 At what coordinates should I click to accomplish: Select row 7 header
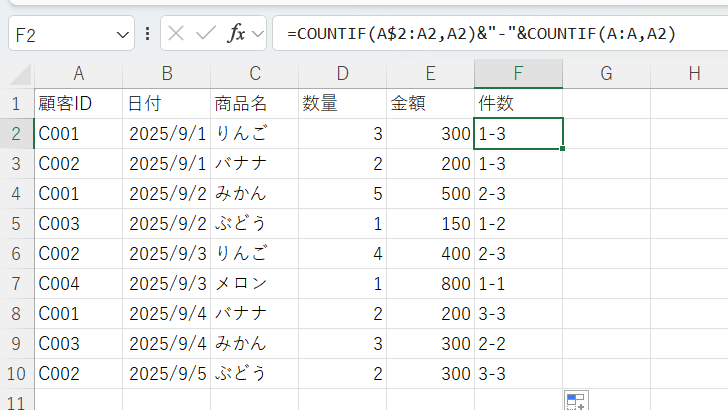[x=17, y=284]
